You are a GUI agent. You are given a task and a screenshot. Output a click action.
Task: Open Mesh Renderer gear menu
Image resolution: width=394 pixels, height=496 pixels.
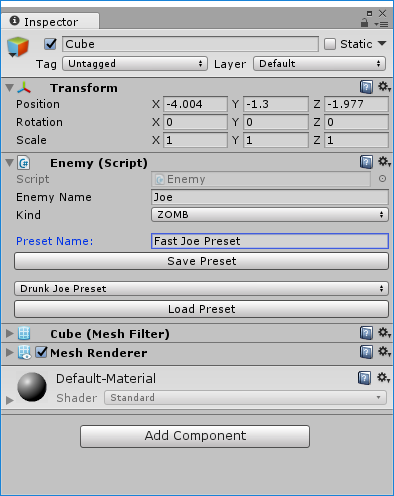(x=384, y=352)
